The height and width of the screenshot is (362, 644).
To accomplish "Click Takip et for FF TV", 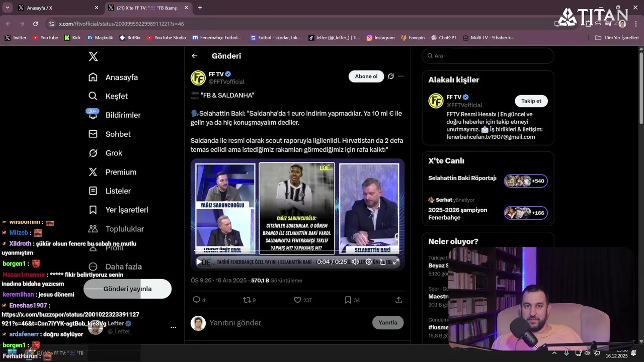I will (531, 101).
